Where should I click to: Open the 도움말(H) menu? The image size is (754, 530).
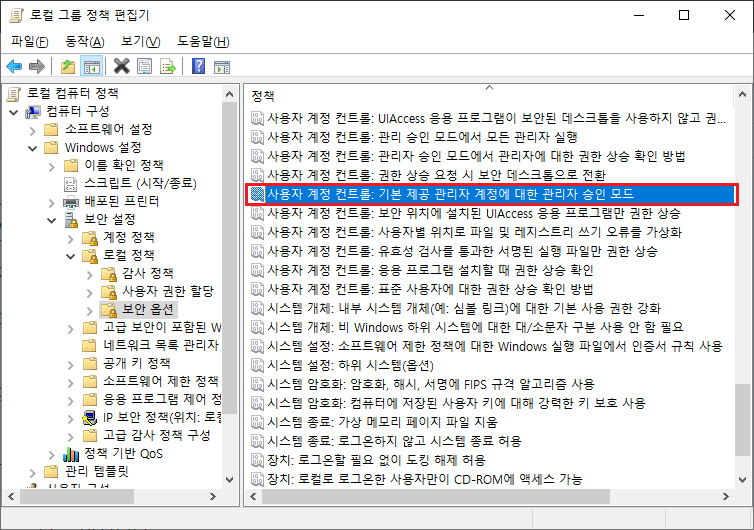(203, 41)
